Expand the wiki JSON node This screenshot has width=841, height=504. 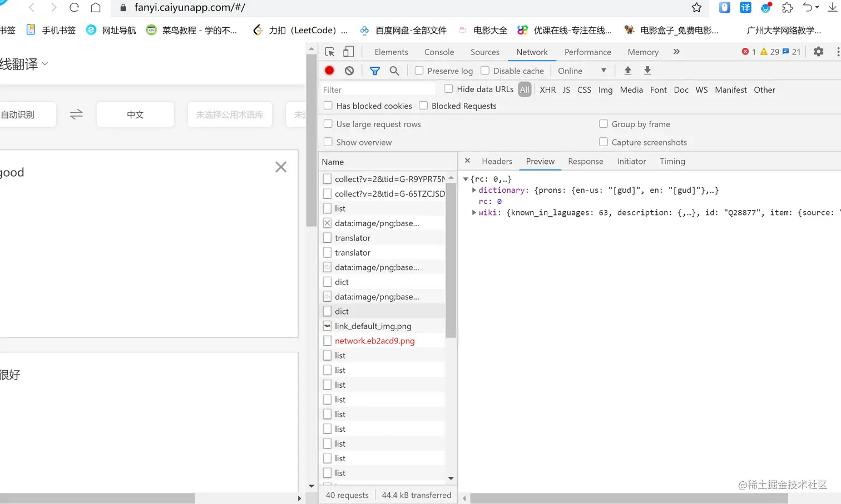tap(474, 212)
